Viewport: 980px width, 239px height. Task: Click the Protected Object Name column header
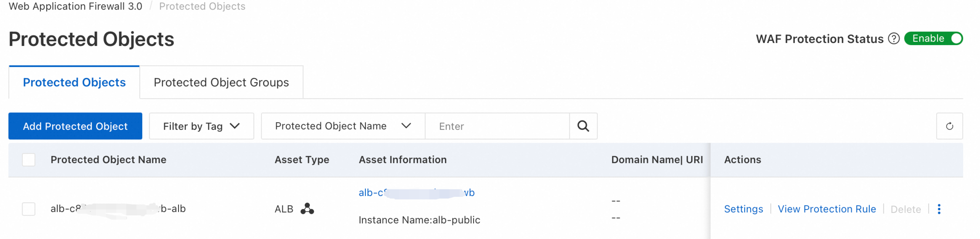pyautogui.click(x=108, y=160)
